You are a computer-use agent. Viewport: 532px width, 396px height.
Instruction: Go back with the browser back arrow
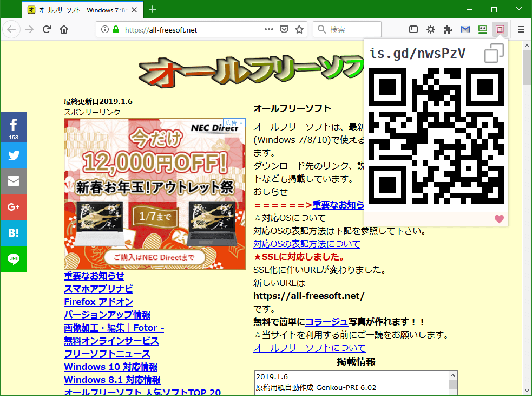[x=11, y=30]
